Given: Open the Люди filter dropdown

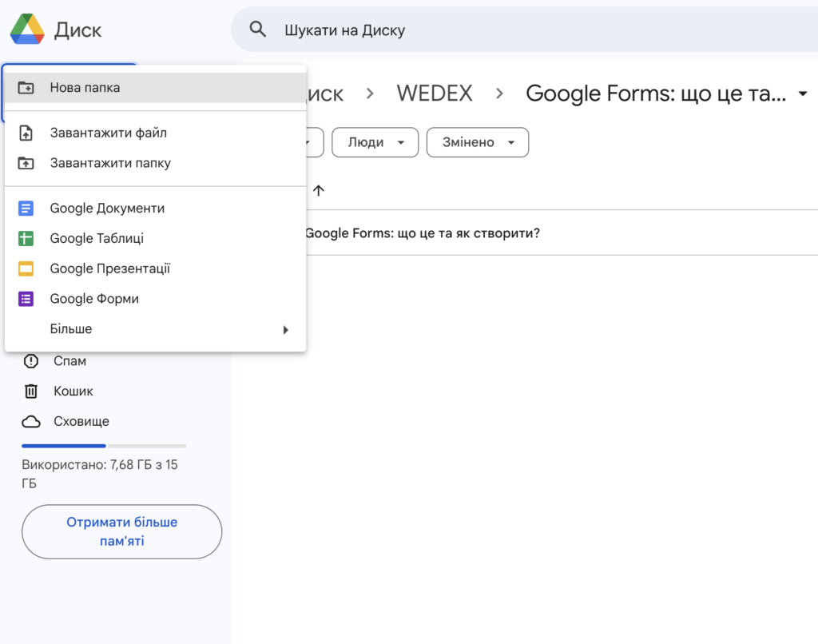Looking at the screenshot, I should pyautogui.click(x=375, y=141).
